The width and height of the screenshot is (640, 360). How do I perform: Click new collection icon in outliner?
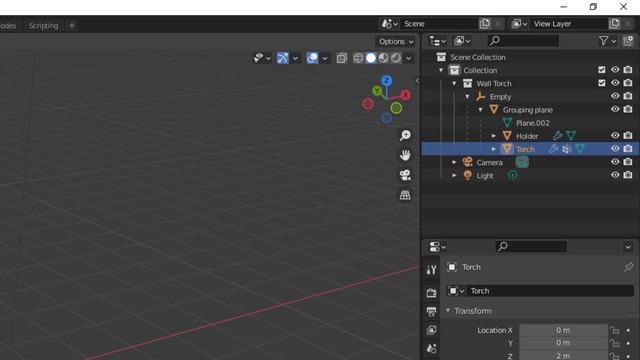(628, 41)
